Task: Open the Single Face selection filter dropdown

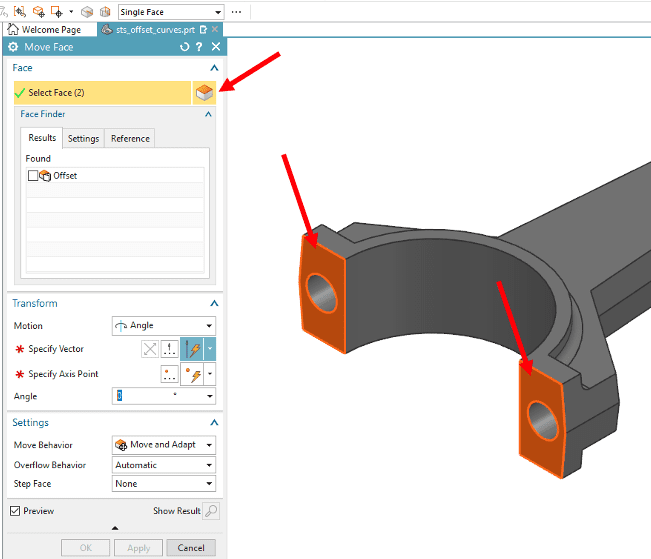Action: point(171,12)
